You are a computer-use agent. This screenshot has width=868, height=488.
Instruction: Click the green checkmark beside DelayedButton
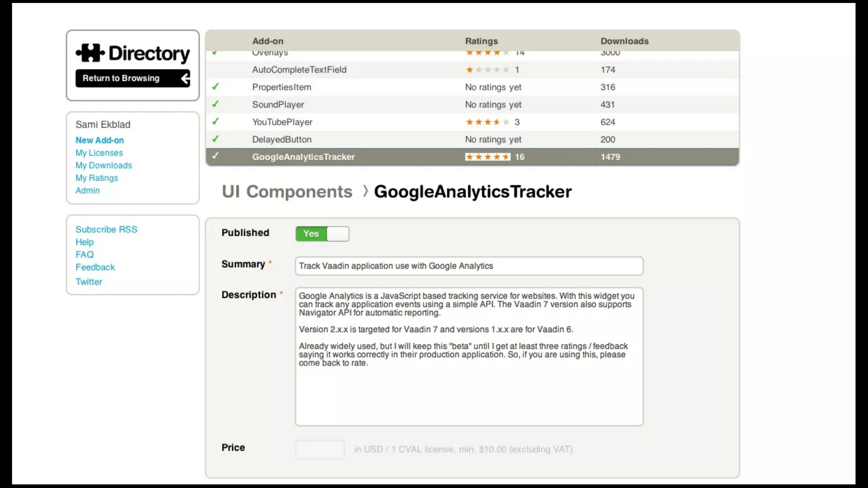(x=215, y=139)
